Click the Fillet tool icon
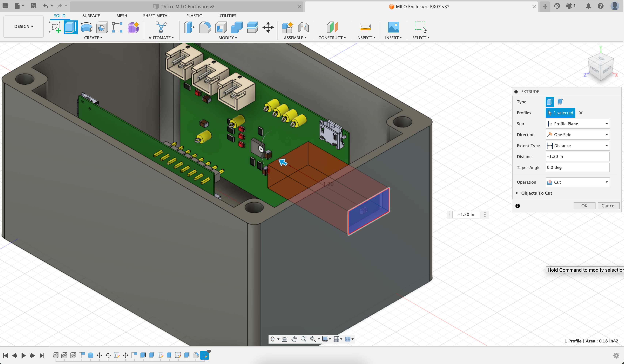The image size is (624, 364). click(205, 27)
